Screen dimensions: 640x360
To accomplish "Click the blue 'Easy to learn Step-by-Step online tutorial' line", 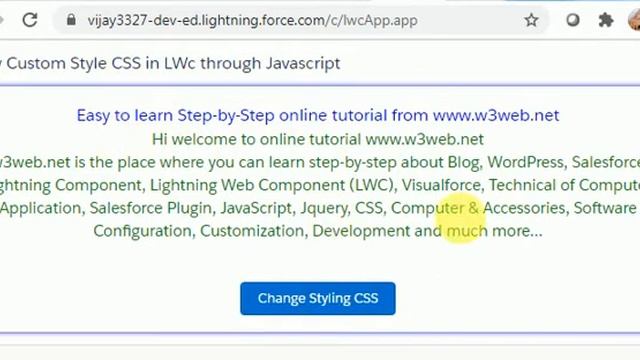I will pyautogui.click(x=318, y=116).
